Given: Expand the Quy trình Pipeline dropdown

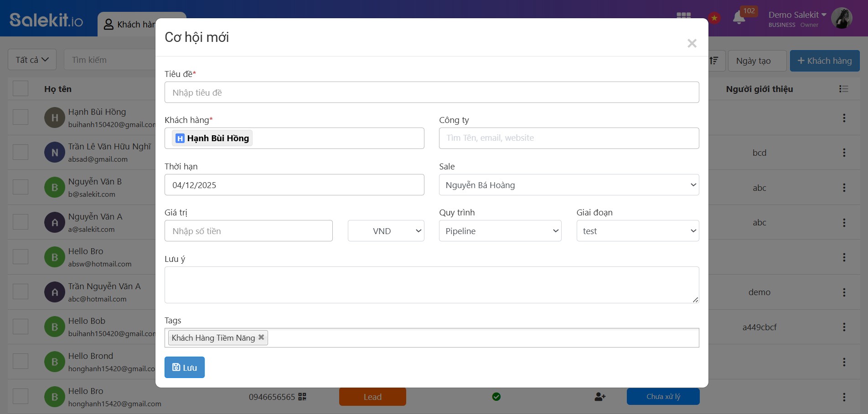Looking at the screenshot, I should click(x=500, y=231).
